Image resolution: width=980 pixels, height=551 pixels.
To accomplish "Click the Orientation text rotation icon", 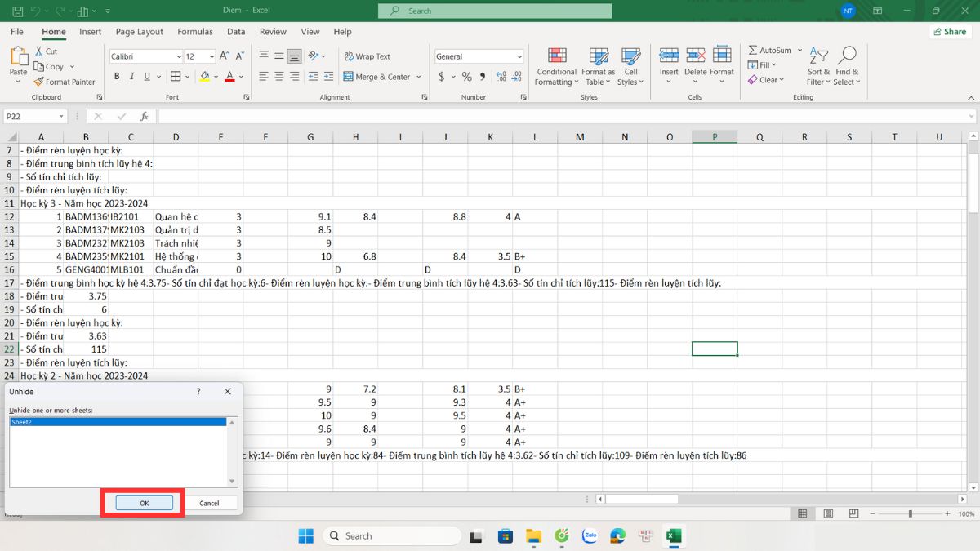I will [x=315, y=56].
